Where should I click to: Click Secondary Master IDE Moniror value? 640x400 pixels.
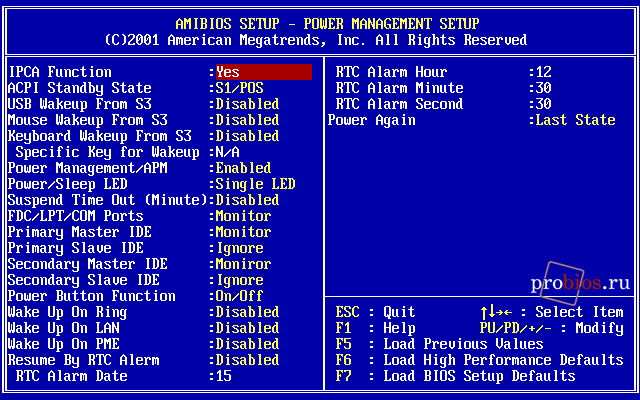[x=243, y=264]
